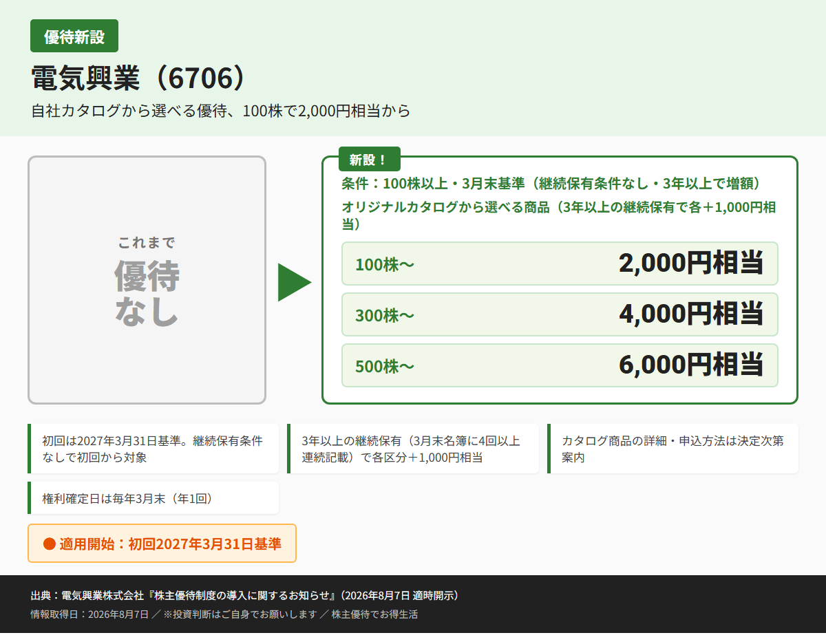Screen dimensions: 826x644
Task: Select the 500株〜 row label
Action: point(385,367)
